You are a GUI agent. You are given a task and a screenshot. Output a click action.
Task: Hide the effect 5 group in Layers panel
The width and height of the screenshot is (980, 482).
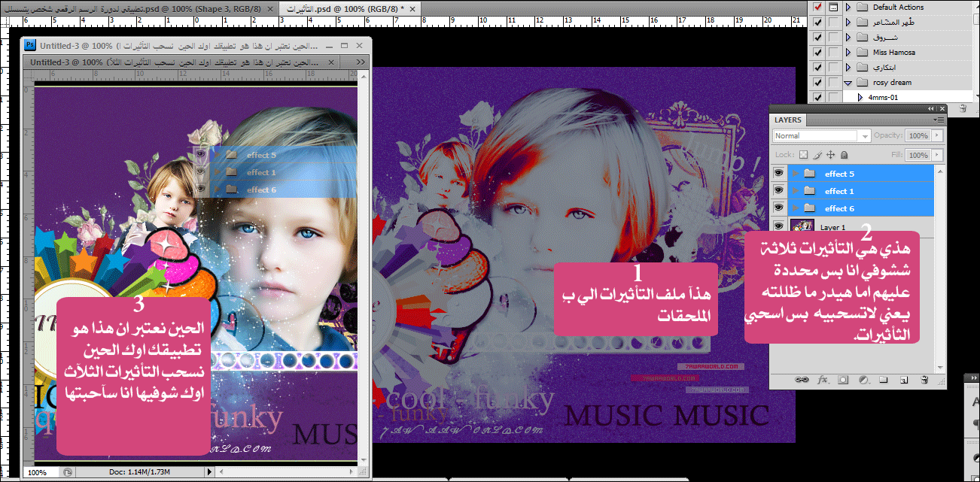(x=779, y=174)
